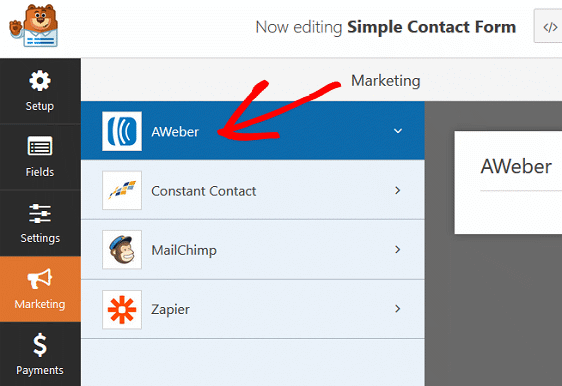Expand the MailChimp chevron arrow
Screen dimensions: 562x386
coord(397,249)
